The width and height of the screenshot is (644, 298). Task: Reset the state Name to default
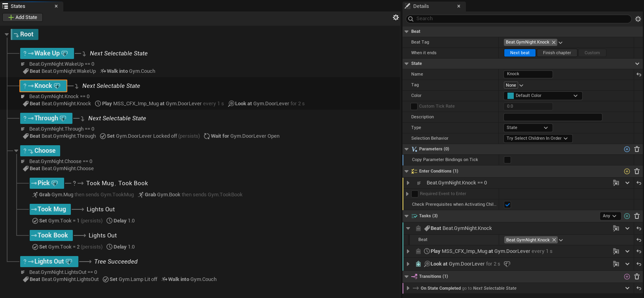point(639,74)
